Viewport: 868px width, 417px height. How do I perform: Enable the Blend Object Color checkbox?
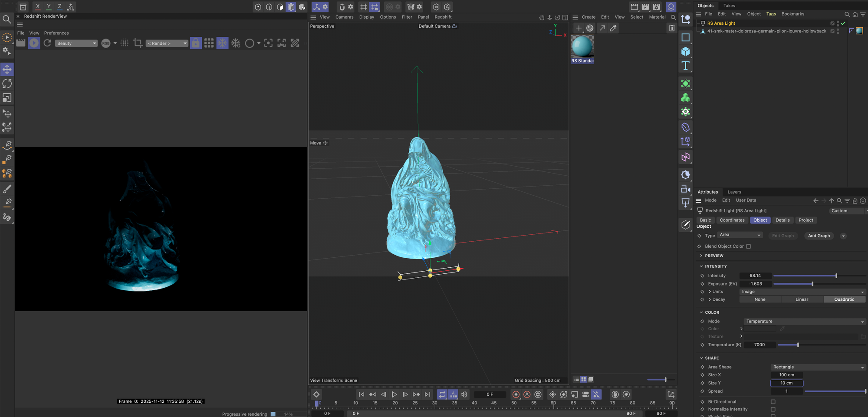pyautogui.click(x=748, y=246)
